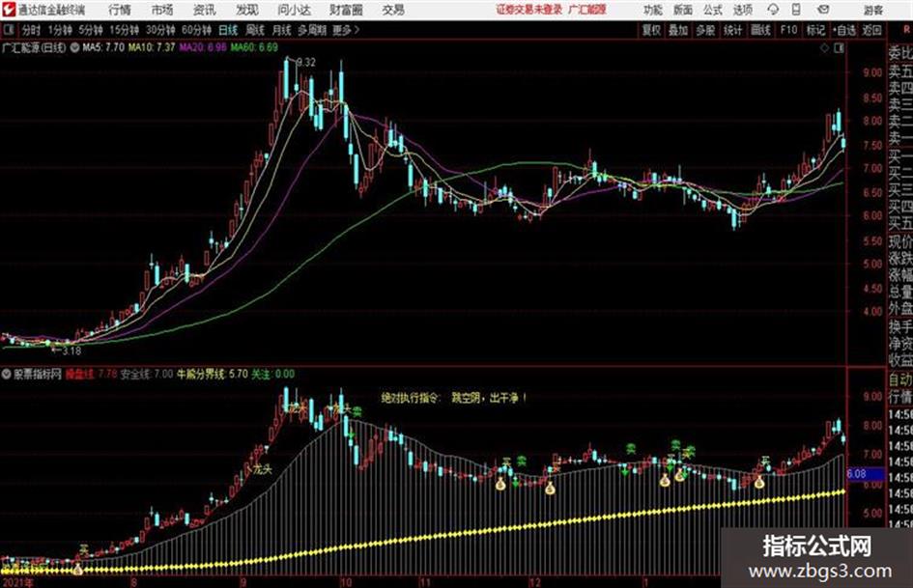Click the 9.32 high price label
Screen dimensions: 913x588
pyautogui.click(x=306, y=63)
